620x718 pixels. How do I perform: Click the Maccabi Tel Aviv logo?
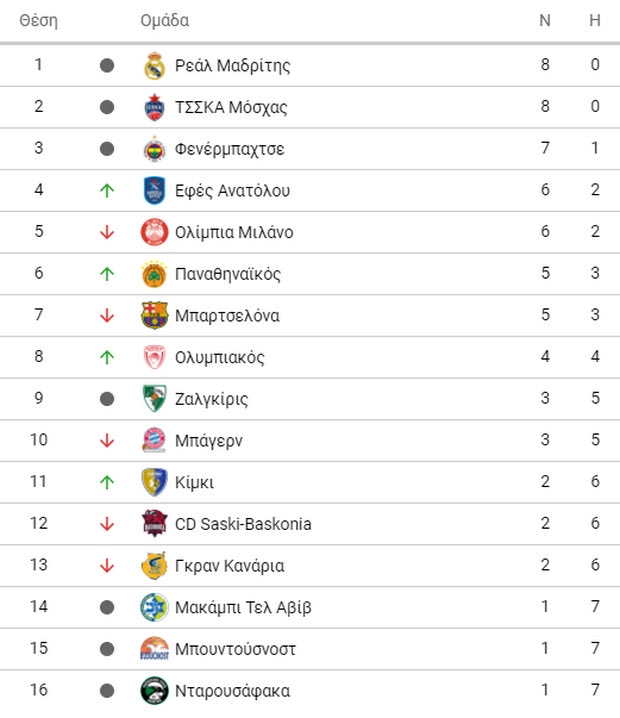click(x=153, y=607)
